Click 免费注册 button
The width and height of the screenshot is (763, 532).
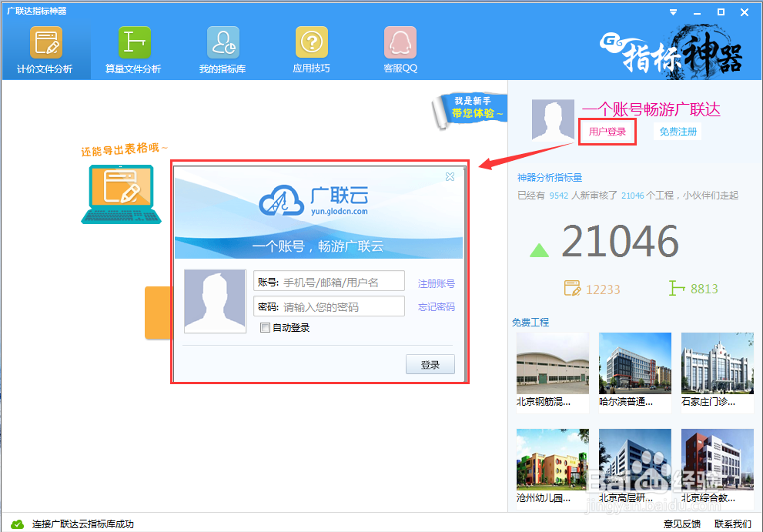678,132
